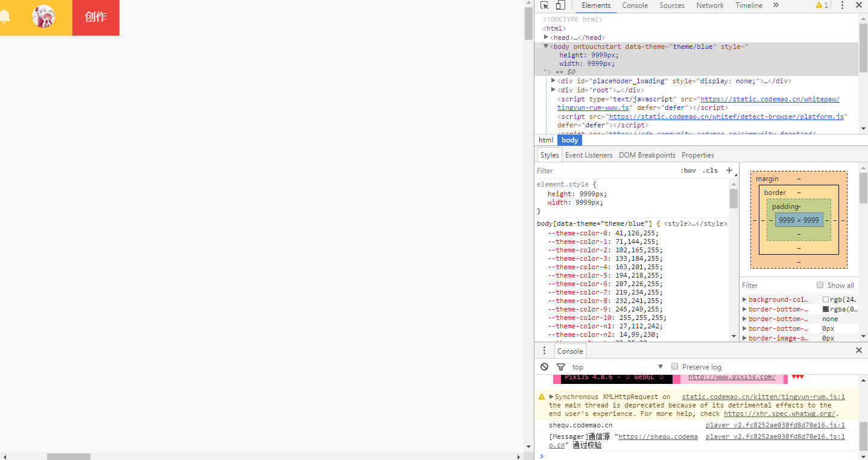Screen dimensions: 868x460
Task: Select the Styles sidebar tab
Action: click(x=550, y=155)
